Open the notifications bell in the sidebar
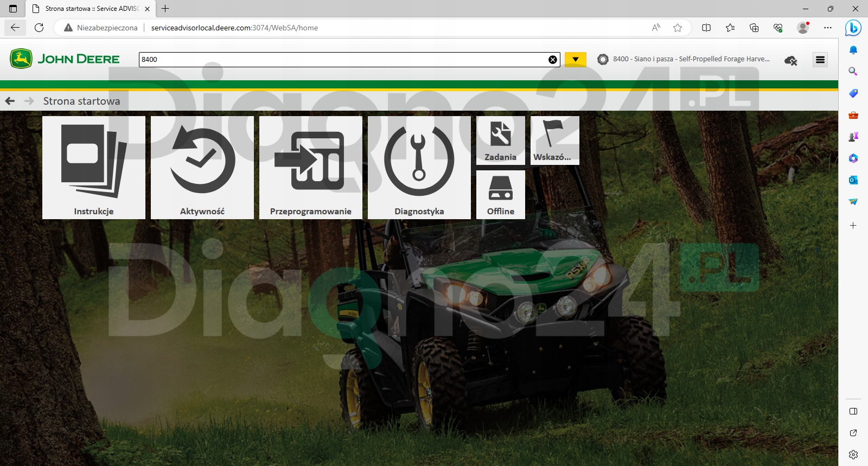 coord(853,50)
